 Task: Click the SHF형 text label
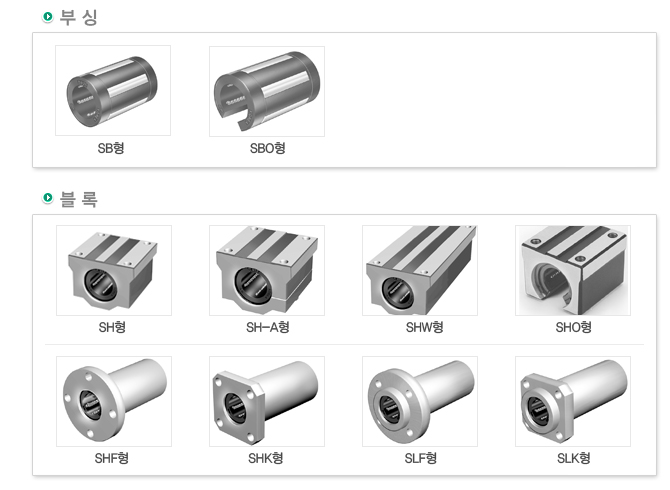point(112,458)
